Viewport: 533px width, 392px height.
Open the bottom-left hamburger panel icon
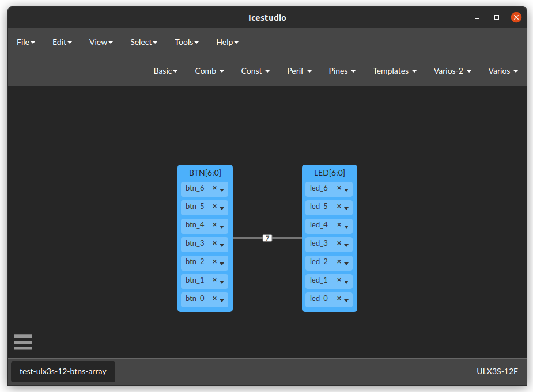click(22, 341)
